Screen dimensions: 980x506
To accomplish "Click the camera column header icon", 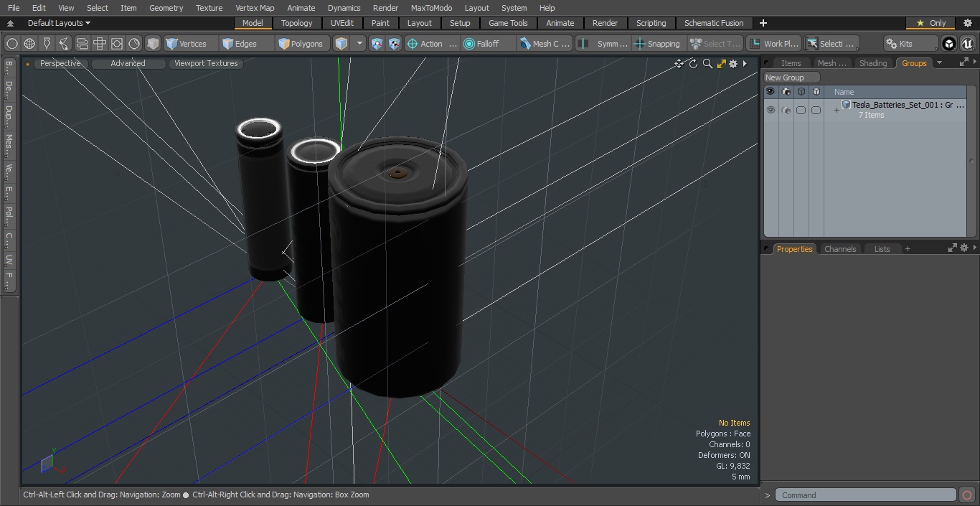I will coord(786,92).
